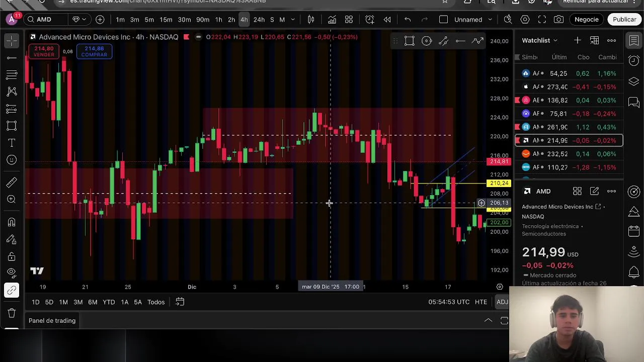
Task: Hide all drawings with eye icon
Action: click(12, 273)
